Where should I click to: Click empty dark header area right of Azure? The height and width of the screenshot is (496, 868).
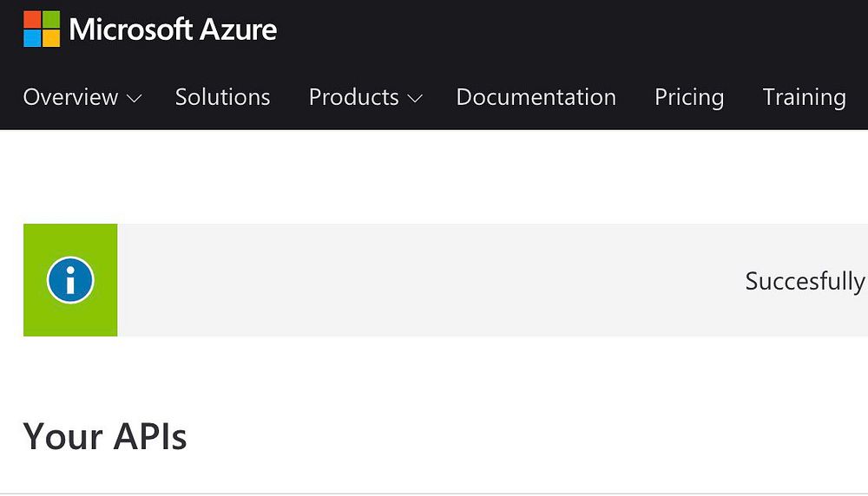pyautogui.click(x=564, y=30)
